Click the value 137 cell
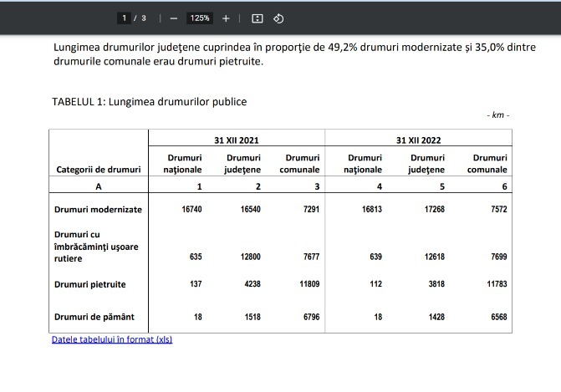Image resolution: width=561 pixels, height=392 pixels. (196, 284)
